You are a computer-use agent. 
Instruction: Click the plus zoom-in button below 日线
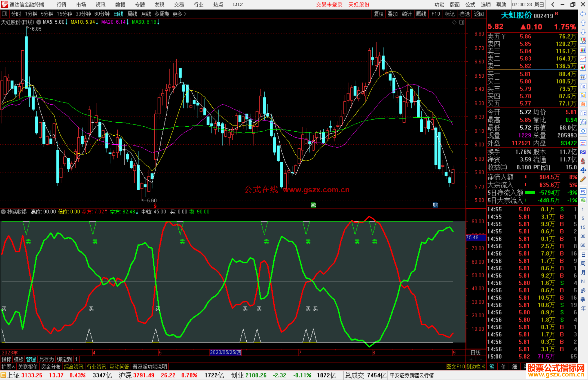coord(471,359)
